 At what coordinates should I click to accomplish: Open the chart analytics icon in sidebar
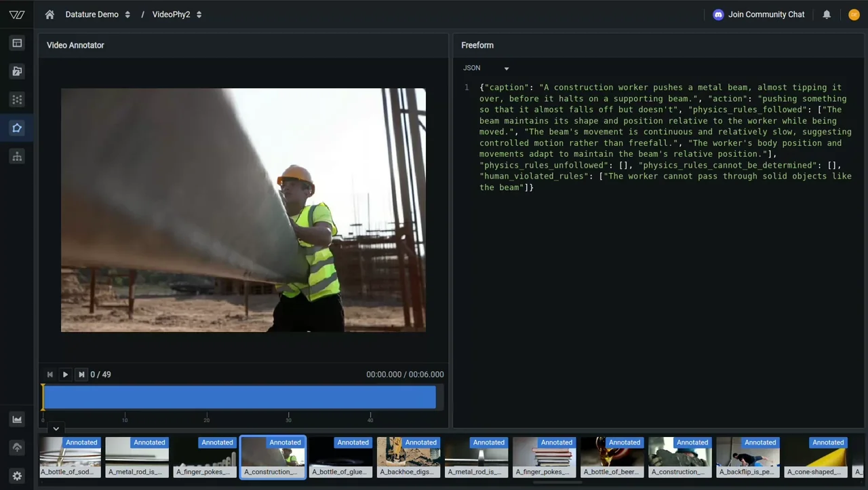click(x=17, y=419)
